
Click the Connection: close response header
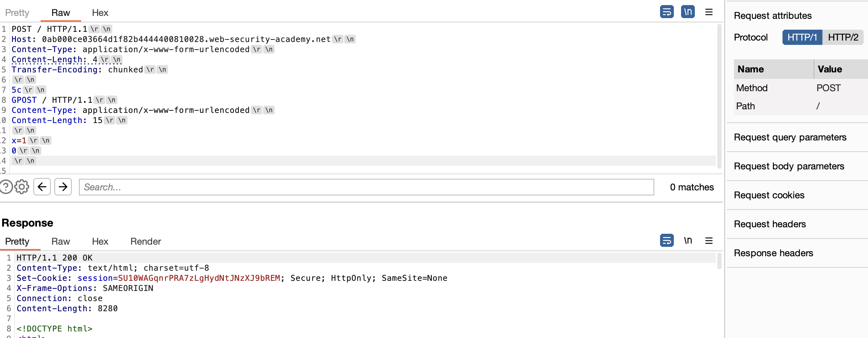point(59,298)
